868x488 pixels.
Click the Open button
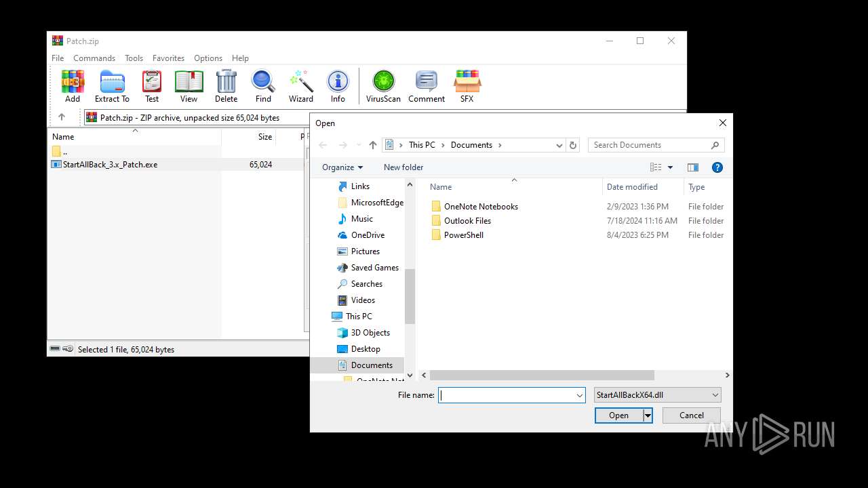[x=618, y=415]
